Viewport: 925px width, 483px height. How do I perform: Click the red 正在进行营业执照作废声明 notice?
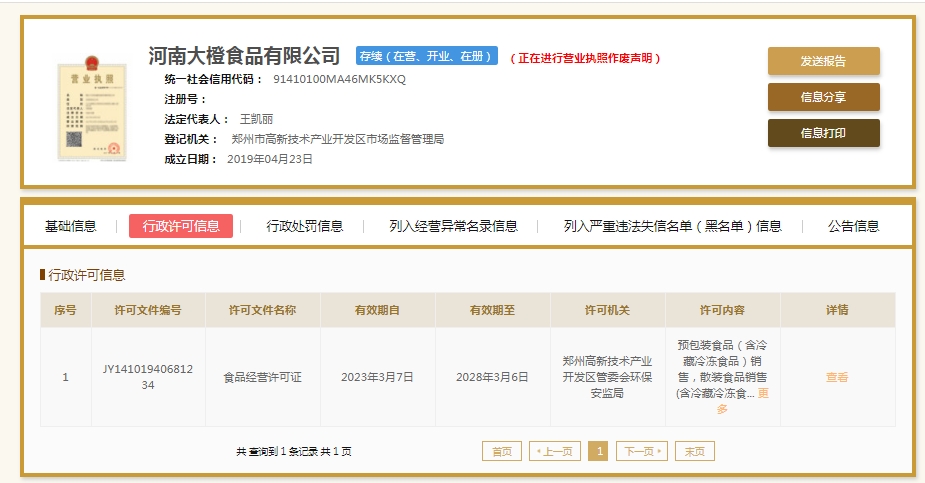pyautogui.click(x=585, y=58)
